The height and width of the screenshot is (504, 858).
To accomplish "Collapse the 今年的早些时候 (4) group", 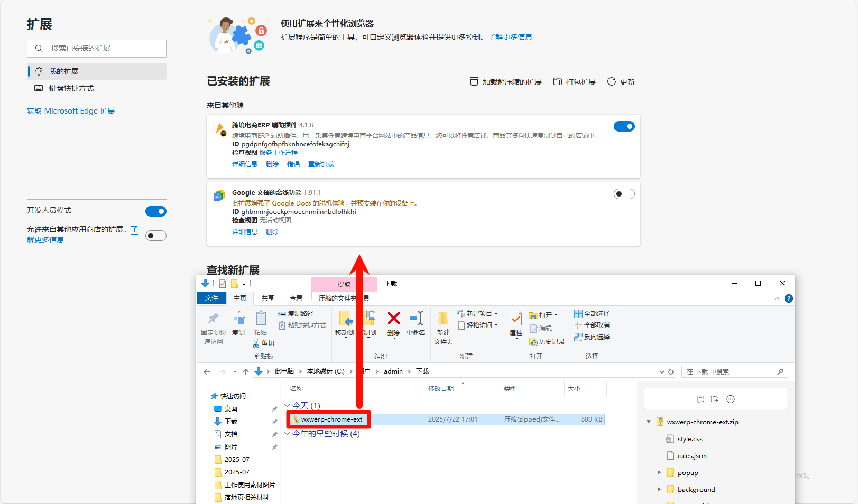I will tap(287, 434).
